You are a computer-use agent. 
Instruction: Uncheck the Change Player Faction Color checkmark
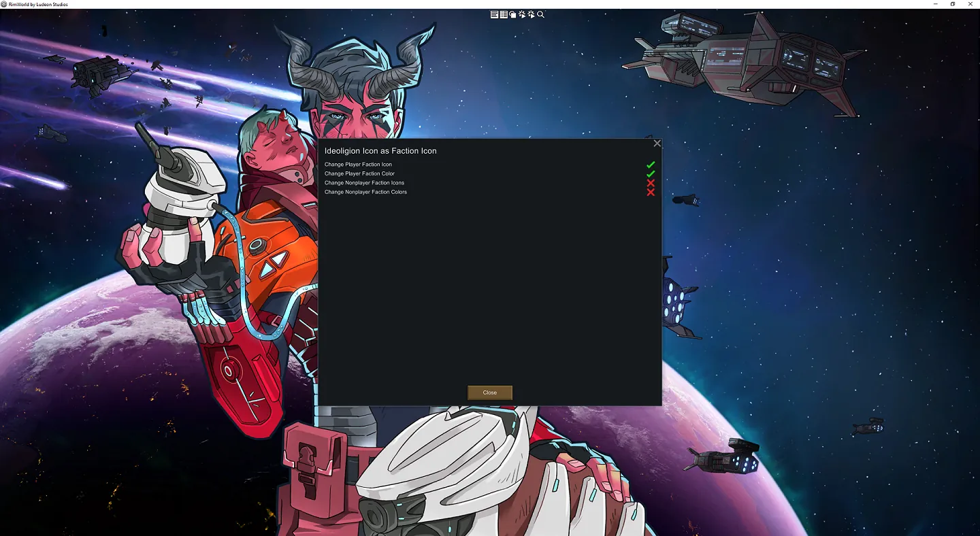[651, 174]
